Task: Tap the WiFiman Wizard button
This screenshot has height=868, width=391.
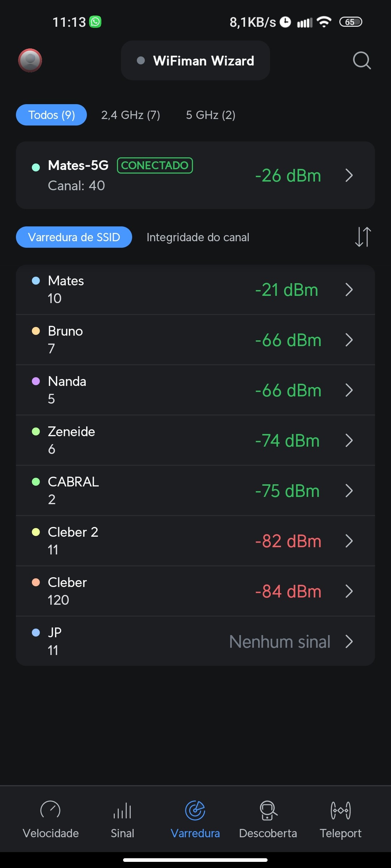Action: click(195, 61)
